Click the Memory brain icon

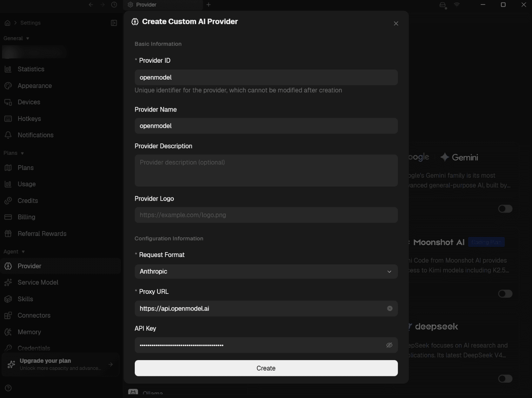(x=8, y=332)
